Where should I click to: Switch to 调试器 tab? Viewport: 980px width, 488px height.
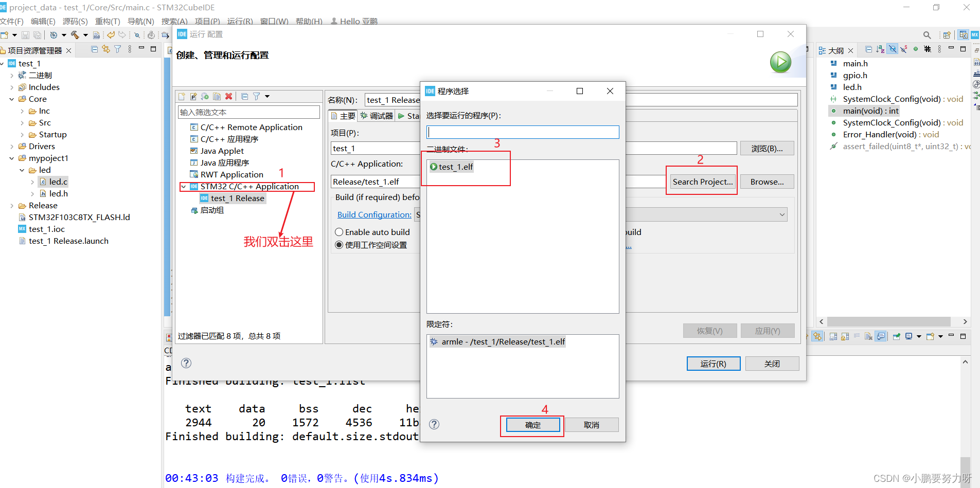point(377,116)
